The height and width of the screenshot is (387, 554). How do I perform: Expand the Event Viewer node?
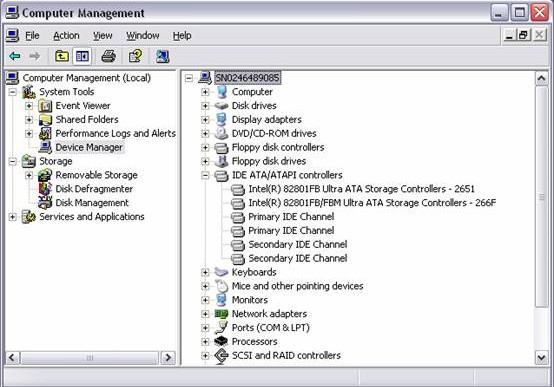(x=29, y=106)
